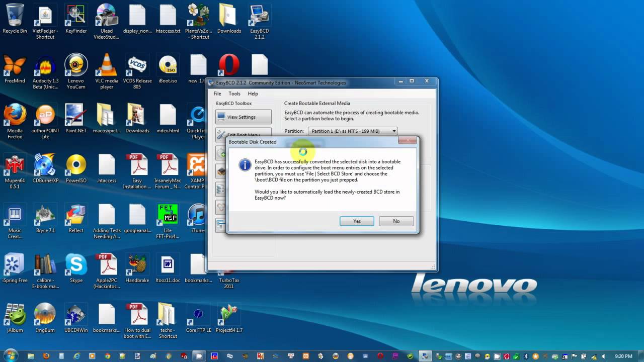
Task: Click Yes to load the BCD store
Action: [x=357, y=221]
